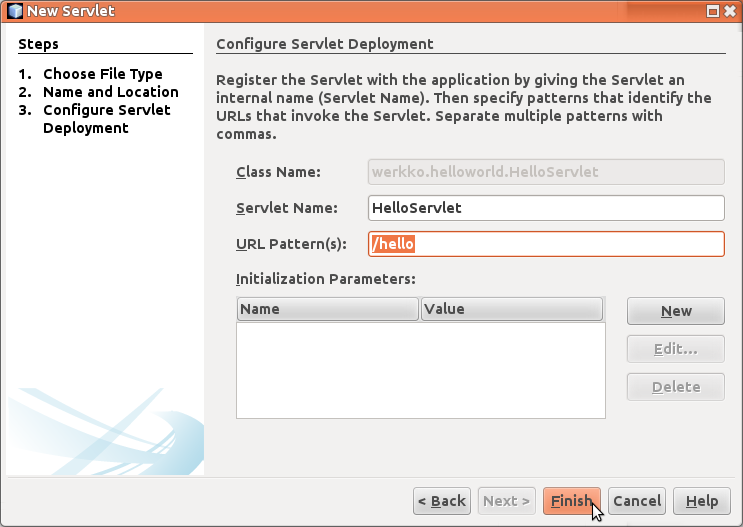Maximize the New Servlet dialog window
The width and height of the screenshot is (743, 527).
tap(712, 11)
